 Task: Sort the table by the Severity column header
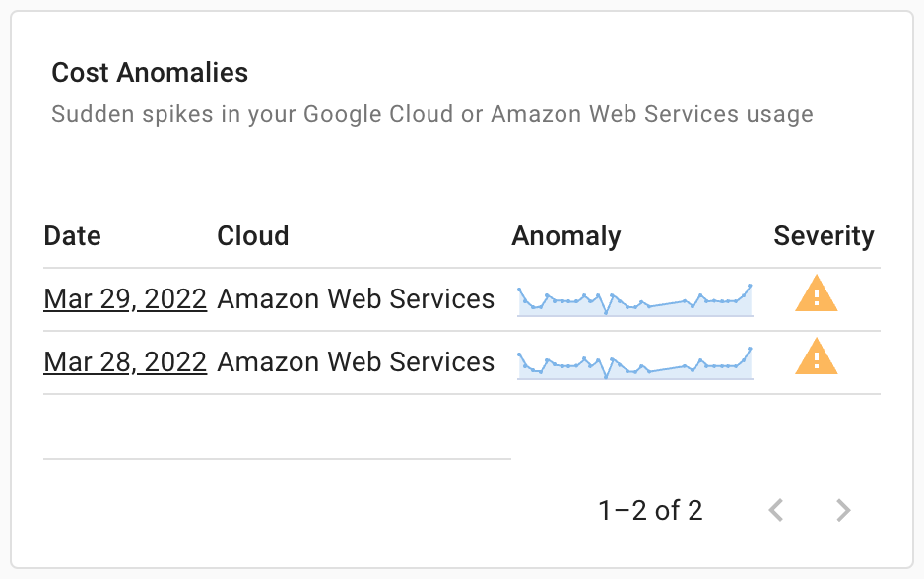pyautogui.click(x=824, y=235)
